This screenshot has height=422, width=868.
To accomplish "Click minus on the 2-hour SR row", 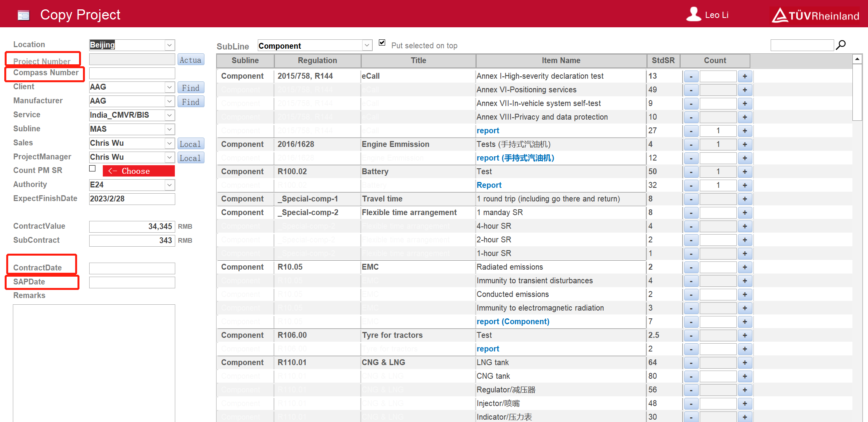I will [x=691, y=240].
